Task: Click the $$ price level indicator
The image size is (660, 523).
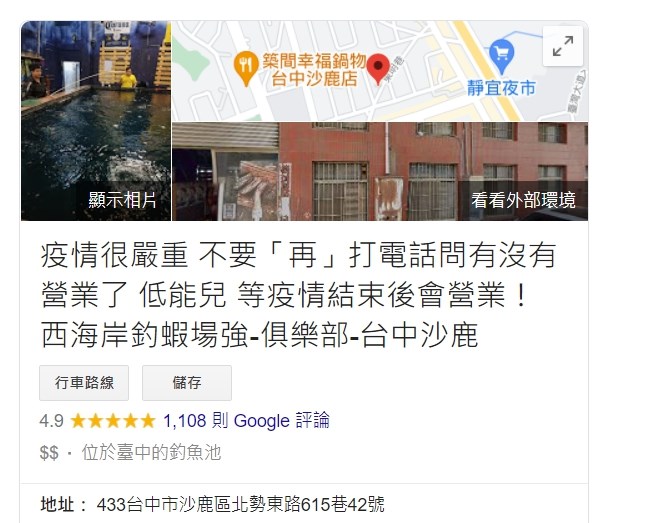Action: click(x=49, y=453)
